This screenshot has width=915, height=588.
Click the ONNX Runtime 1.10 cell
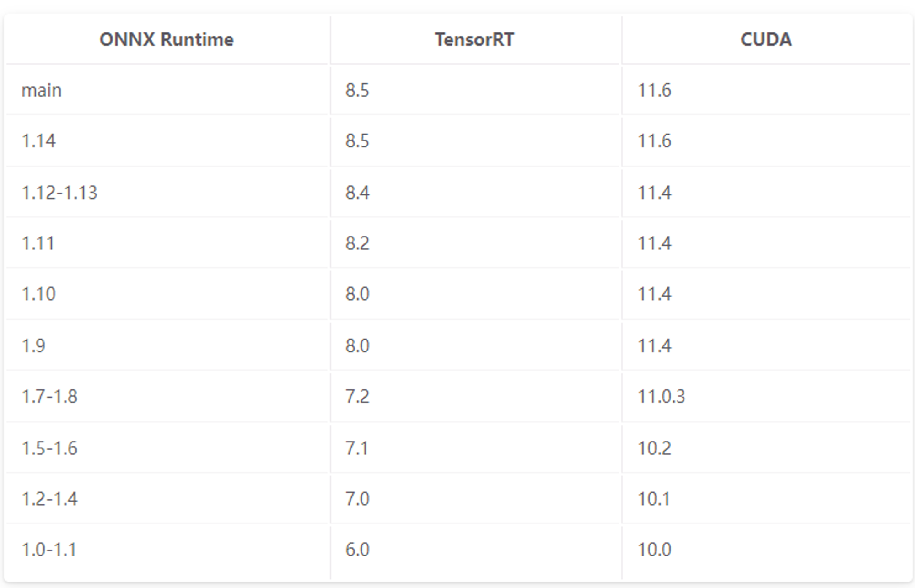coord(167,294)
